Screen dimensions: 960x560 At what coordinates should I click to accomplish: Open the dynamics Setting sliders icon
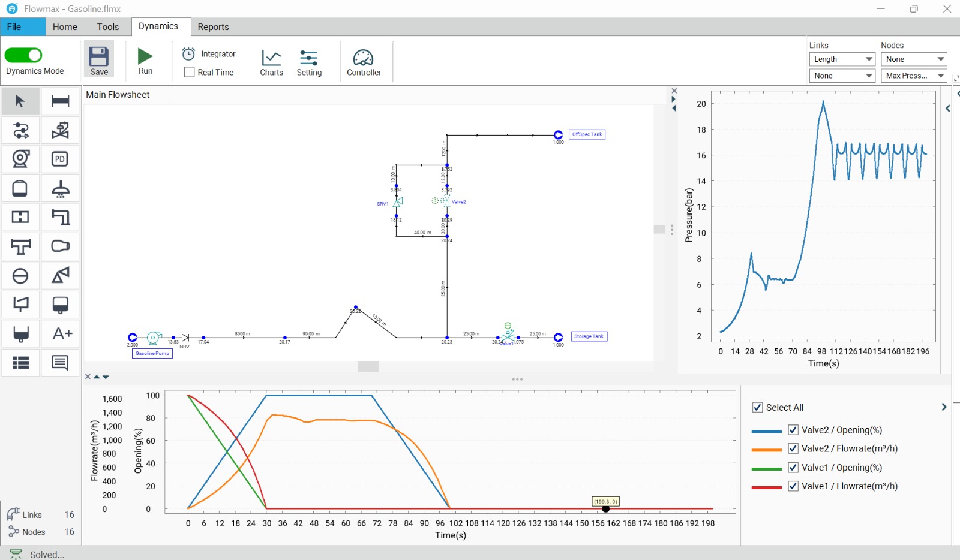[x=309, y=58]
